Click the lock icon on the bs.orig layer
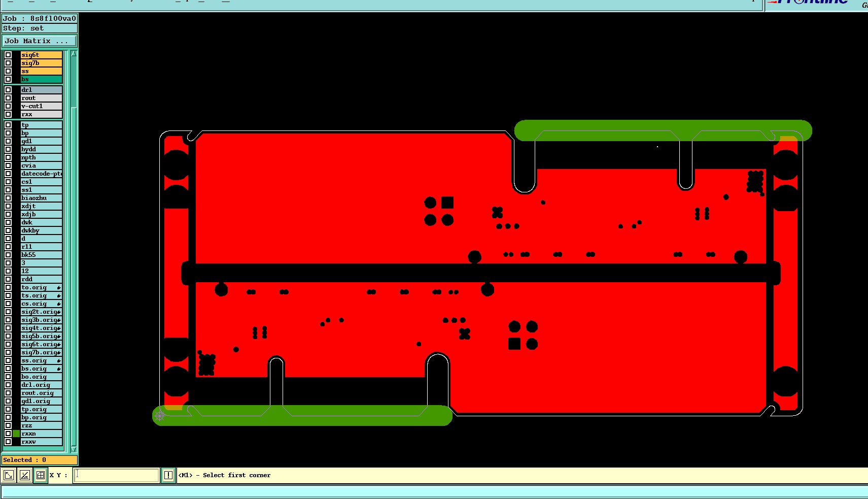Screen dimensions: 868x499 coord(59,369)
